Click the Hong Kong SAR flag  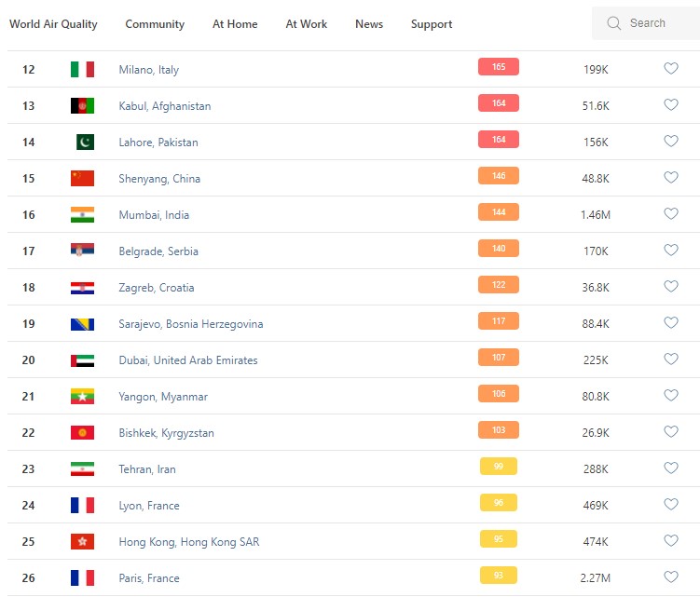pyautogui.click(x=82, y=541)
